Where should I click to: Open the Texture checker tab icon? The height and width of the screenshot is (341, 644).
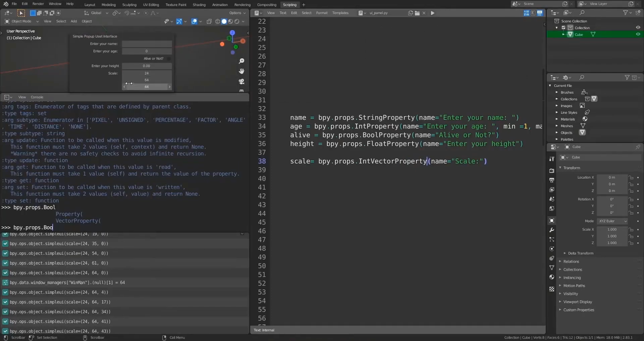tap(552, 289)
